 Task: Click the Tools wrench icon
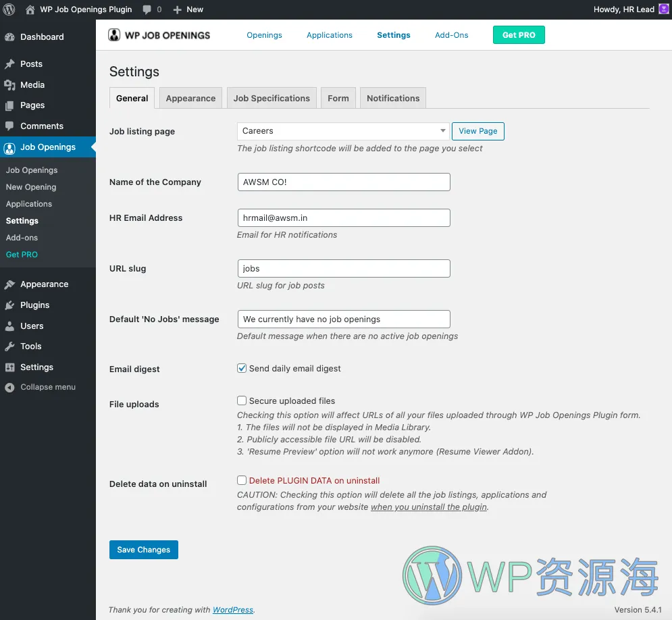click(x=9, y=346)
